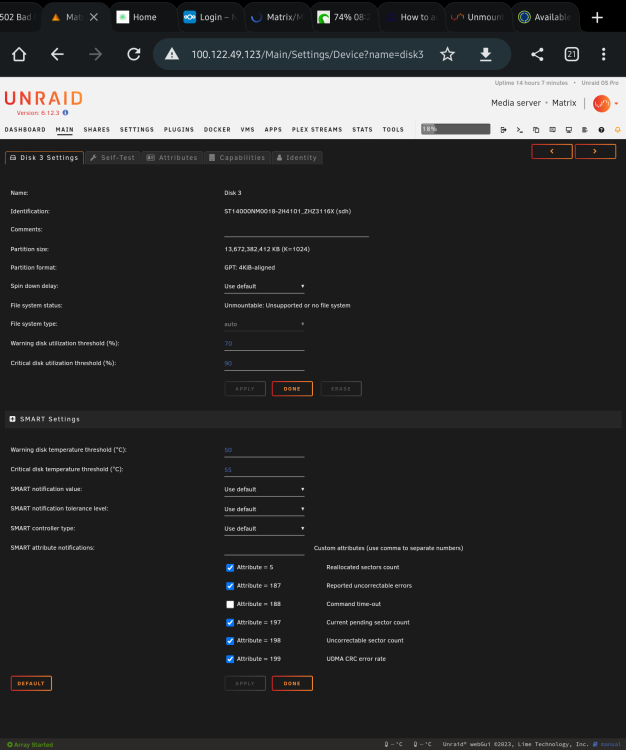The width and height of the screenshot is (626, 750).
Task: Open tab switcher showing 21 tabs
Action: 571,55
